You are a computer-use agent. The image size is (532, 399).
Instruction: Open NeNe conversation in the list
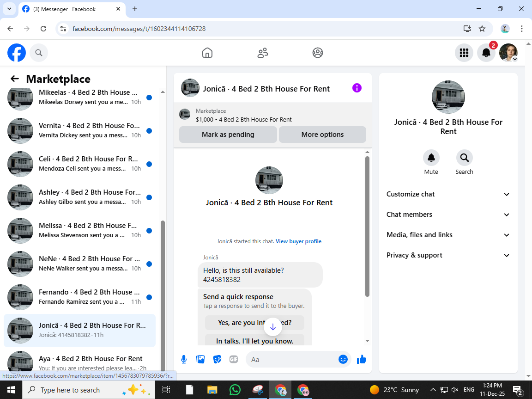[79, 264]
